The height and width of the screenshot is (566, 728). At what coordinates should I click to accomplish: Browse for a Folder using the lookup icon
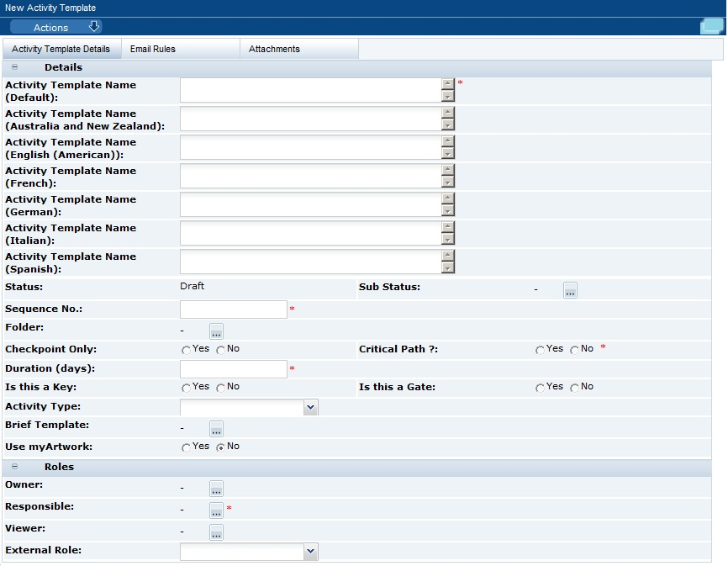216,331
